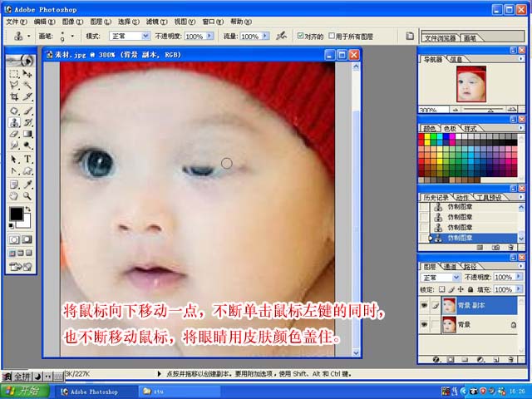Enable airbrush in options bar
The height and width of the screenshot is (399, 532).
[281, 36]
